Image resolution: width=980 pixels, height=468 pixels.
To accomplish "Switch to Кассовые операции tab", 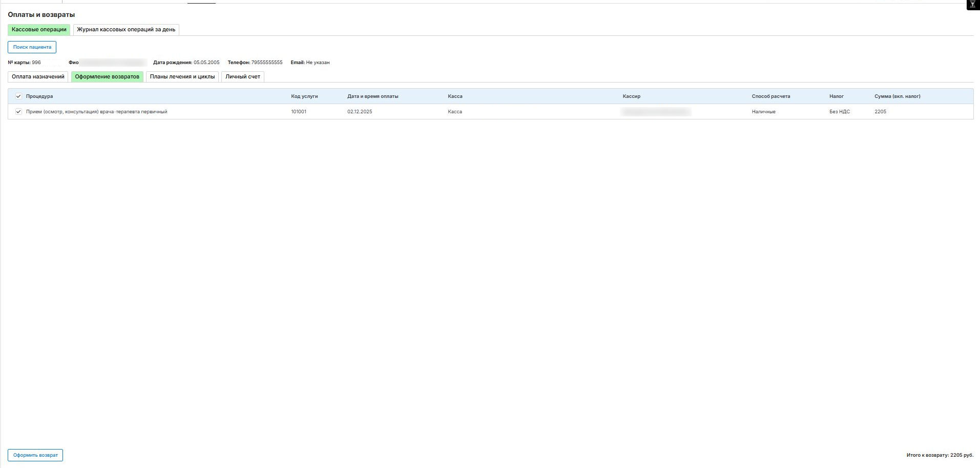I will [x=39, y=30].
